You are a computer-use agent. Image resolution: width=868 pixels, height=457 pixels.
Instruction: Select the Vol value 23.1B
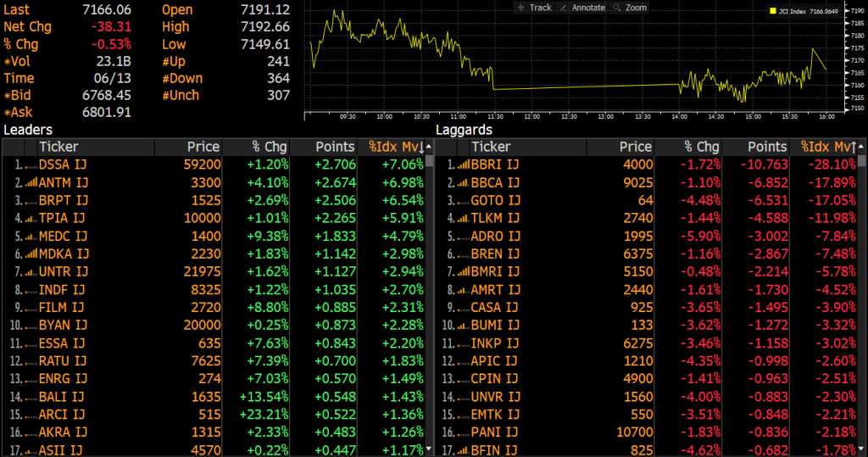coord(114,61)
